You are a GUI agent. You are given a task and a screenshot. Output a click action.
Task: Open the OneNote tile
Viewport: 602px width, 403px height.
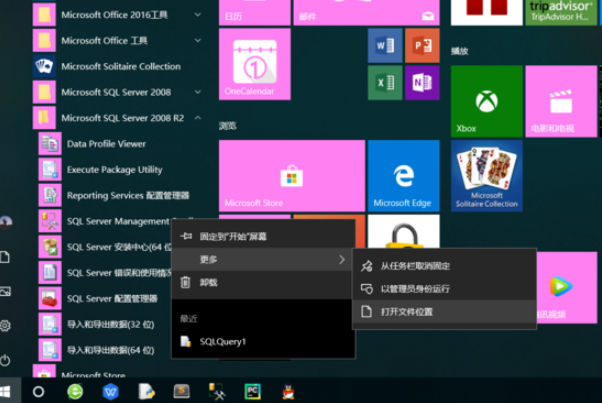coord(422,83)
